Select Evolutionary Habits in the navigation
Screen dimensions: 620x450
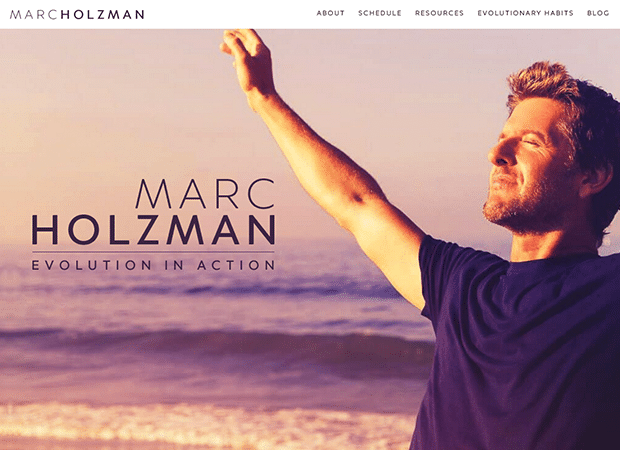tap(525, 13)
